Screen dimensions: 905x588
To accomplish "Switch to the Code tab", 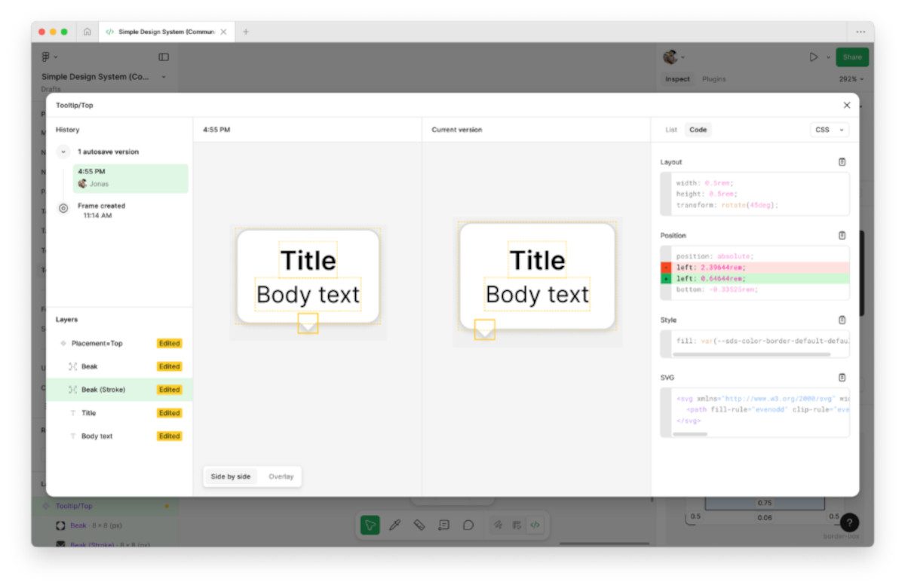I will (698, 130).
